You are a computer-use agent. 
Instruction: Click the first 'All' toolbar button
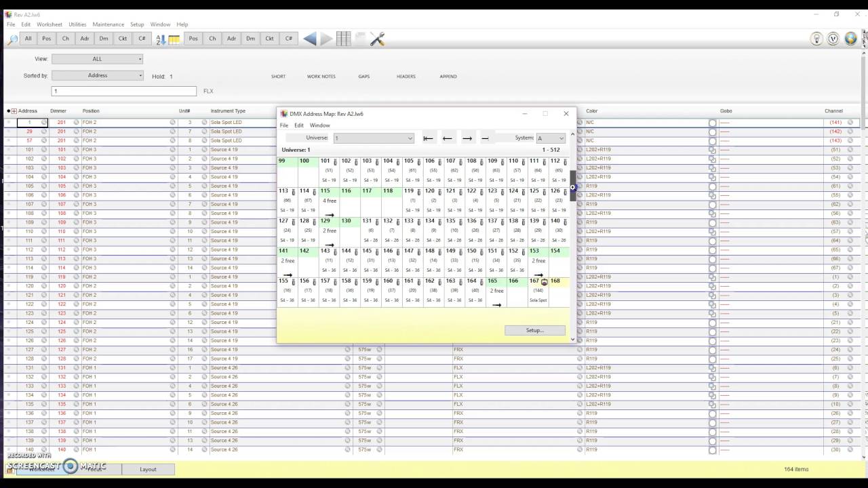(28, 39)
